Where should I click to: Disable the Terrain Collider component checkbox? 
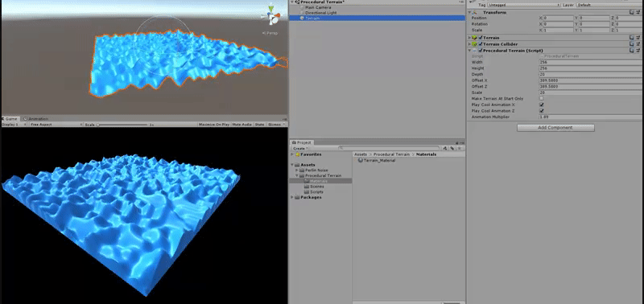click(480, 44)
